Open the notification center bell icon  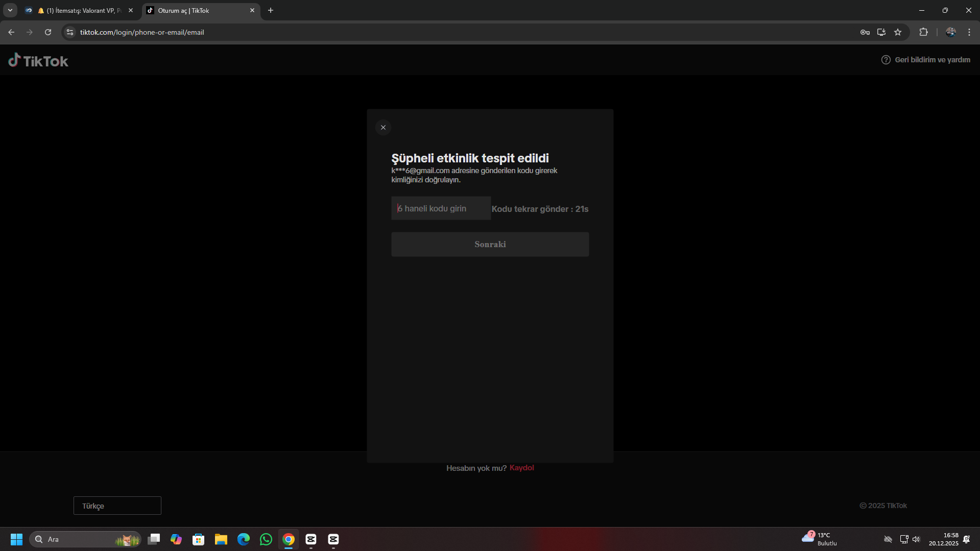point(967,539)
